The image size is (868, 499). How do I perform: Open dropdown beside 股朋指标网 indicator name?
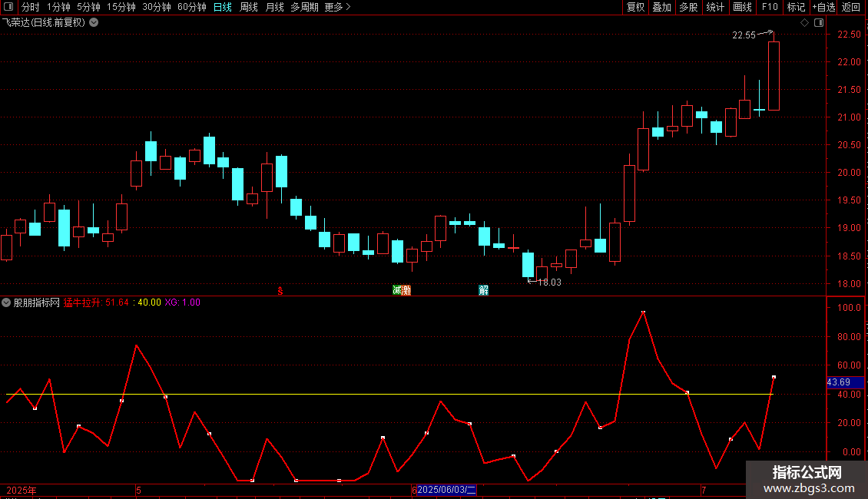(x=6, y=302)
